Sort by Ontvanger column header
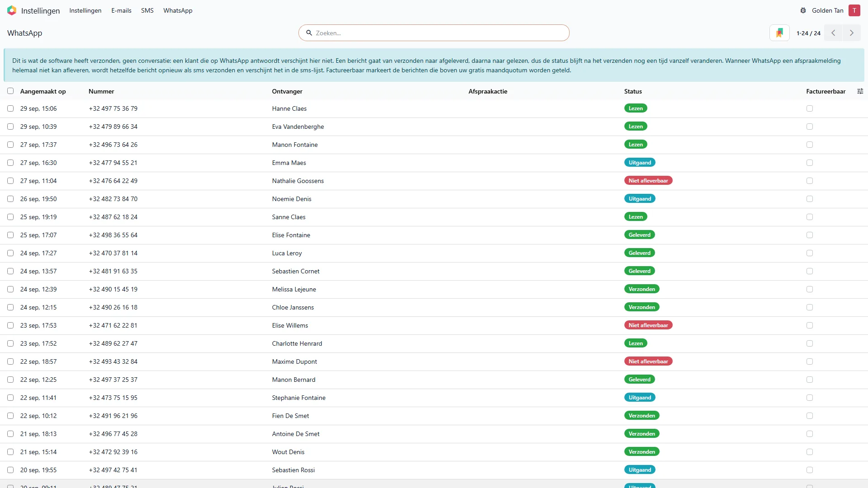Image resolution: width=868 pixels, height=488 pixels. (x=287, y=91)
